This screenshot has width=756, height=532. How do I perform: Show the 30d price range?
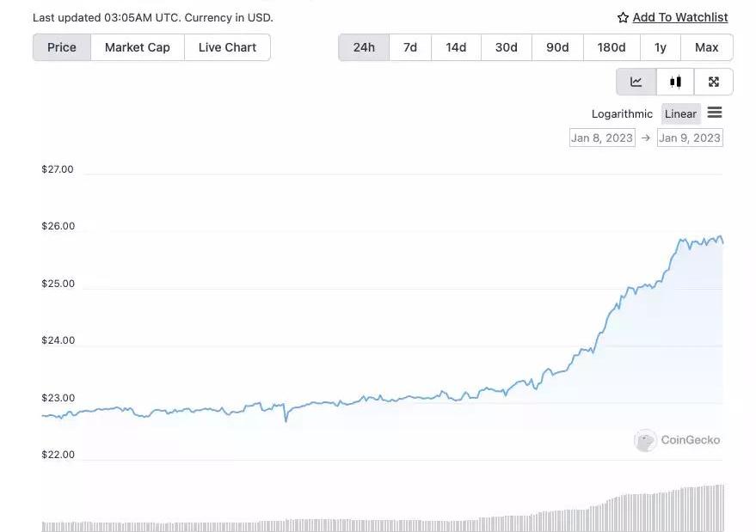pos(507,47)
